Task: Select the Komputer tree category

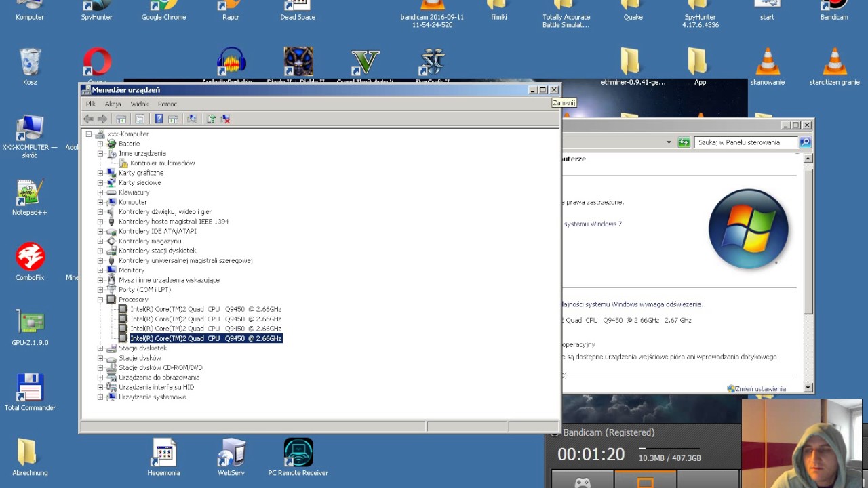Action: [x=133, y=202]
